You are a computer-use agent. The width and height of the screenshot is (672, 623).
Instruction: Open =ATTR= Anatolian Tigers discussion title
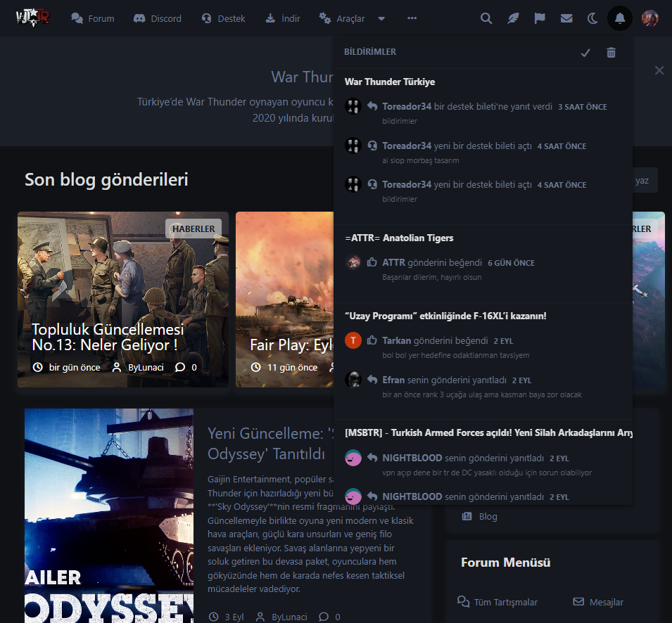399,238
